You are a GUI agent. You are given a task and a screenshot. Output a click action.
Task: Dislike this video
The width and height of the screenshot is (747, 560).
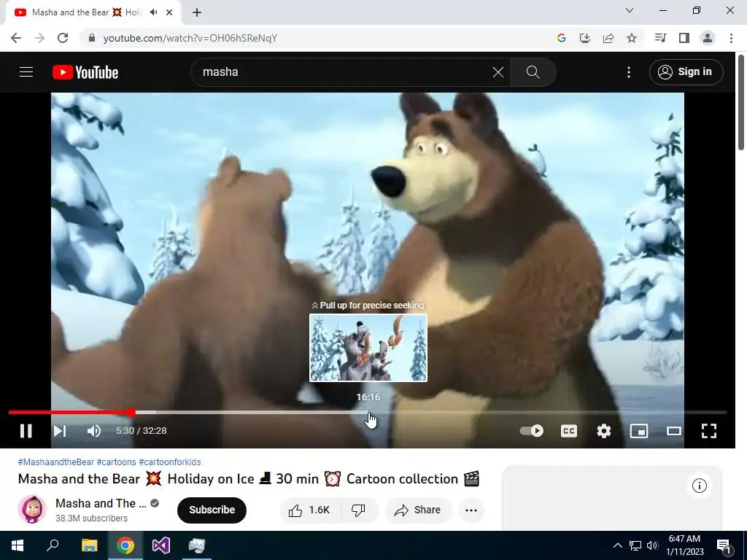coord(358,510)
